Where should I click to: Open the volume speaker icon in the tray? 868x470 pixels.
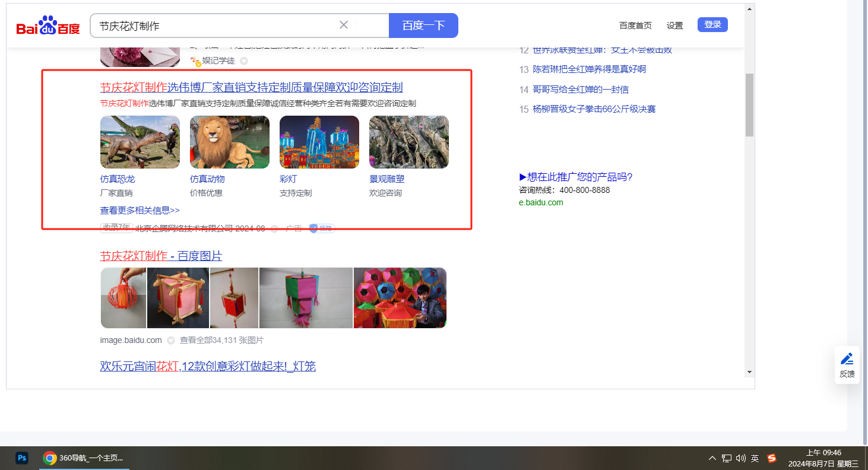click(740, 458)
